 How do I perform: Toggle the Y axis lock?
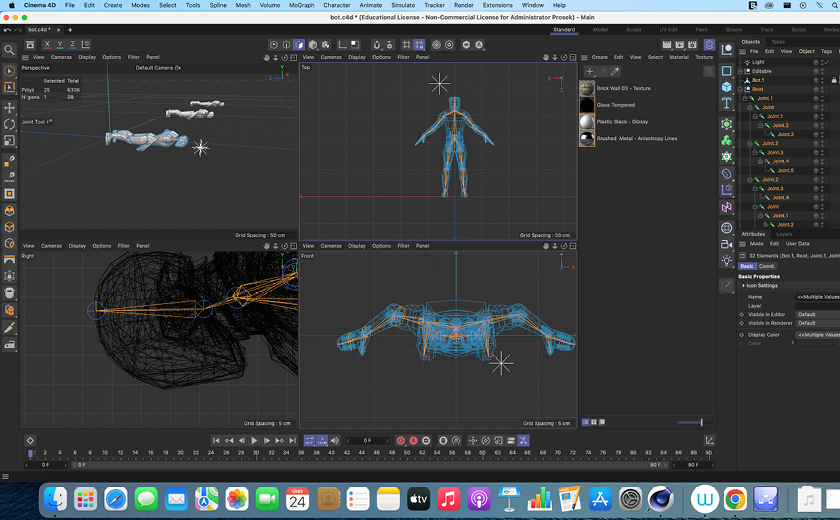coord(60,44)
